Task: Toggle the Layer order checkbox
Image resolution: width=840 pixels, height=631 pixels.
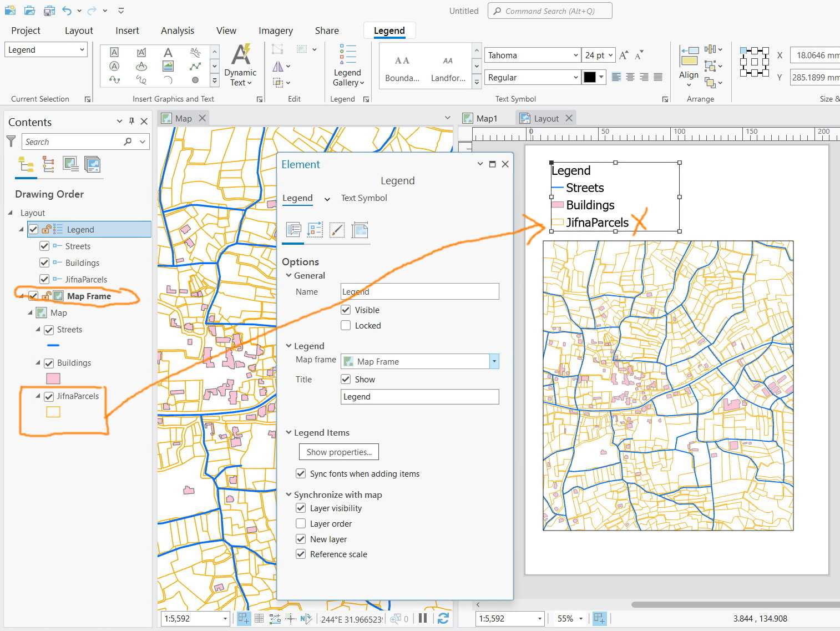Action: click(x=301, y=524)
